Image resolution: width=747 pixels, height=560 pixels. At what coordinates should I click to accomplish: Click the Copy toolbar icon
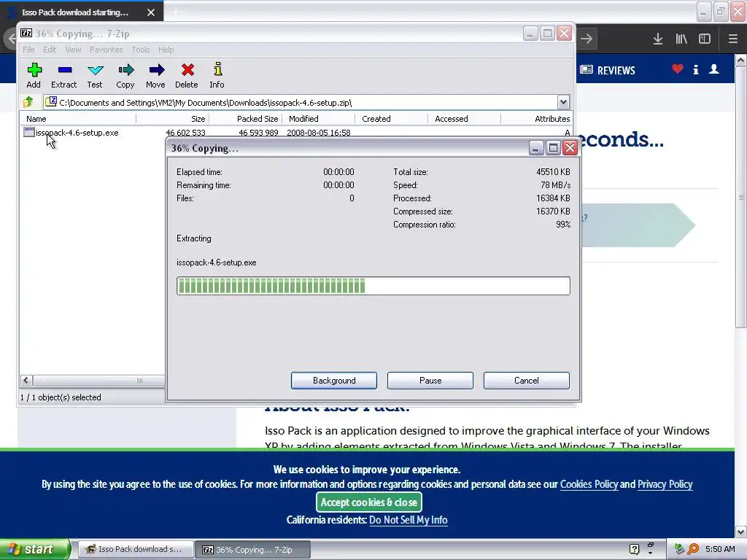pos(125,70)
